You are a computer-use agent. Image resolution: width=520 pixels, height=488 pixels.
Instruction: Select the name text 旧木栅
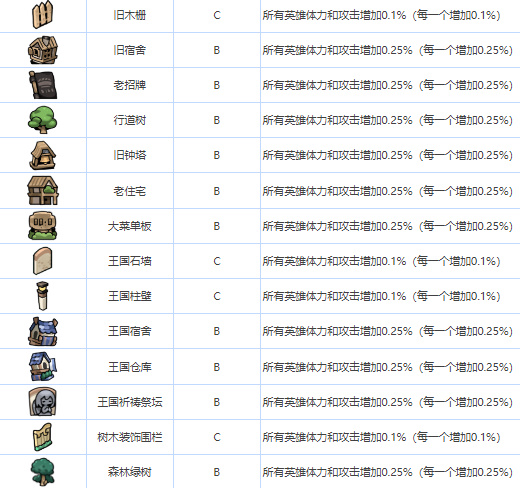pyautogui.click(x=130, y=15)
